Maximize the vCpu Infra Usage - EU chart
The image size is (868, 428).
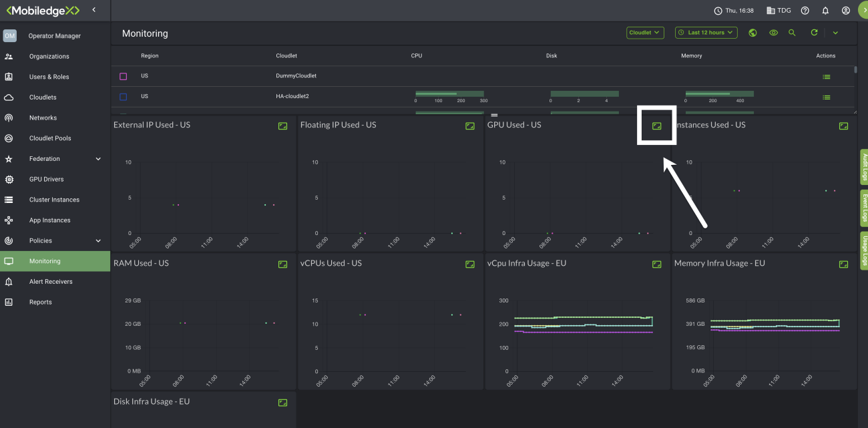[x=657, y=264]
